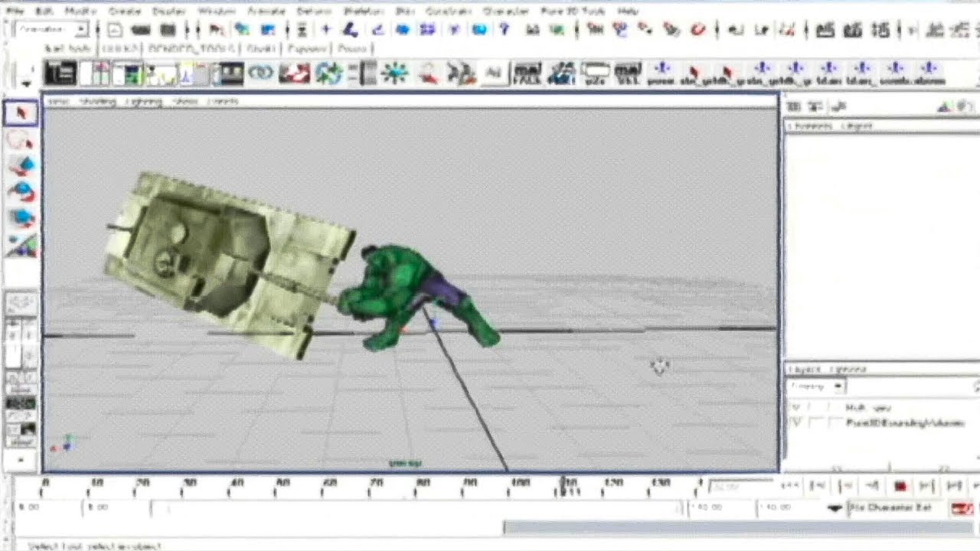This screenshot has height=551, width=980.
Task: Click the green cycling arrows shelf icon
Action: [x=328, y=73]
